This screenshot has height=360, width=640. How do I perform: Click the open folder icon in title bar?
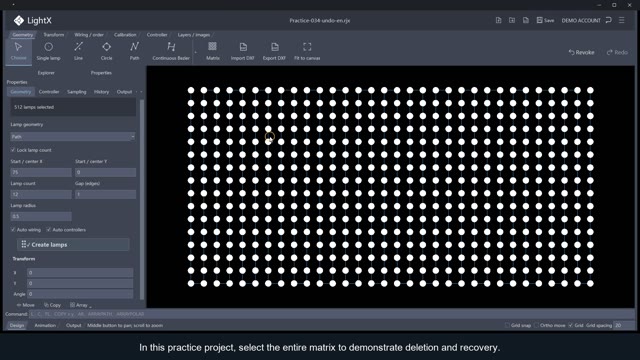click(x=512, y=20)
